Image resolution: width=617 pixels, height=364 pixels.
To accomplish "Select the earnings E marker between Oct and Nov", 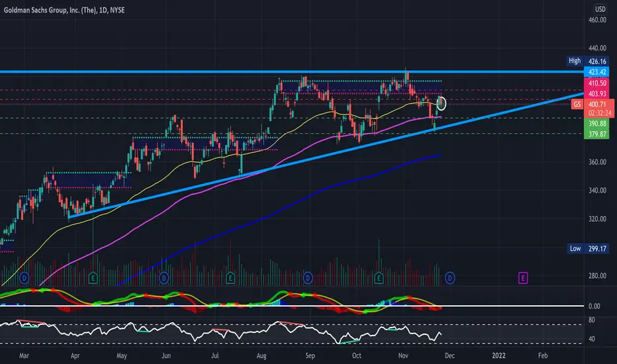I will [x=379, y=278].
